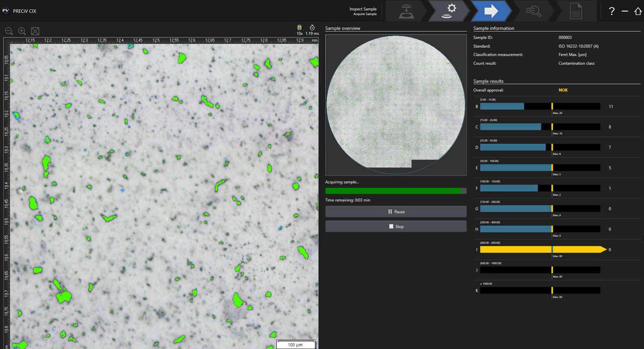This screenshot has height=349, width=644.
Task: Click the 10x objective lens icon
Action: (300, 28)
